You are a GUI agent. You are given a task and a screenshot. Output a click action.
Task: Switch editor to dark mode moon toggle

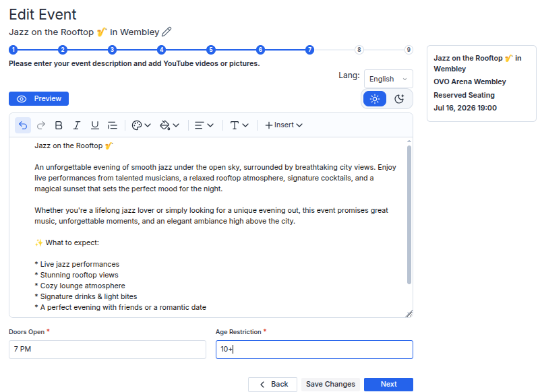pyautogui.click(x=399, y=99)
